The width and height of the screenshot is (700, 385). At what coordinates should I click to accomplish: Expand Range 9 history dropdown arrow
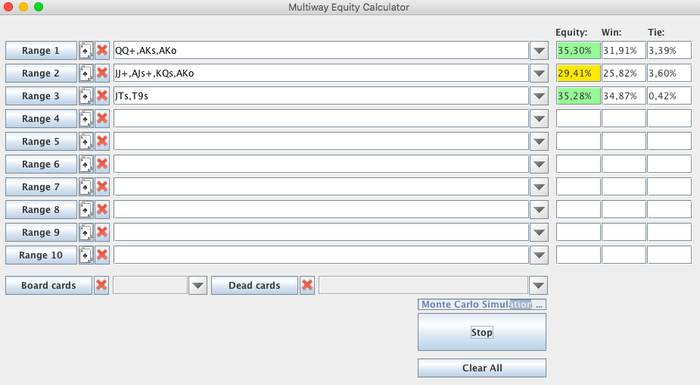click(x=539, y=233)
